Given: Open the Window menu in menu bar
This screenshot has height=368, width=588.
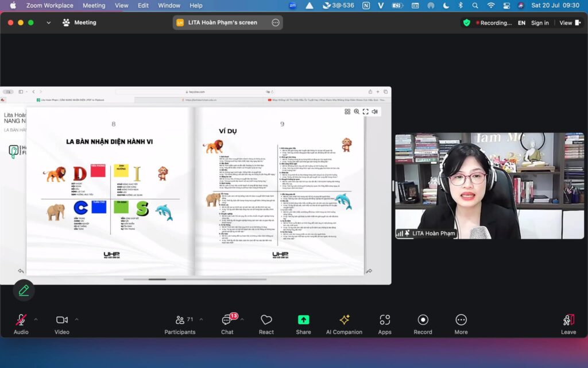Looking at the screenshot, I should [169, 5].
